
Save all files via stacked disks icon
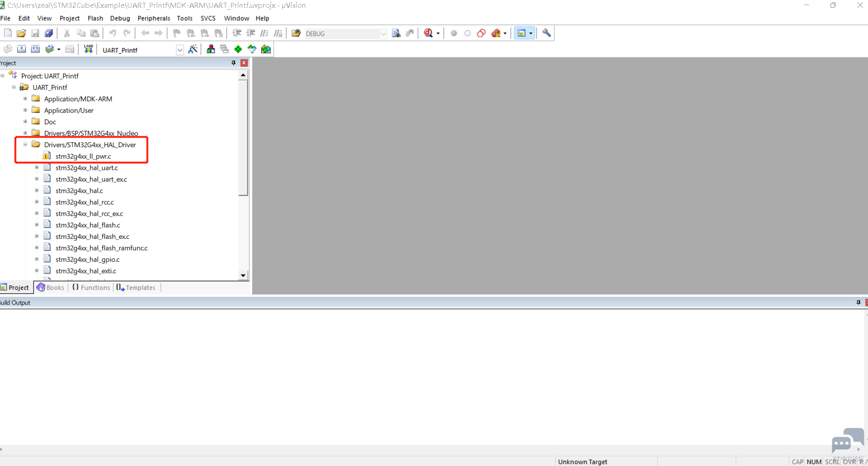click(x=49, y=33)
